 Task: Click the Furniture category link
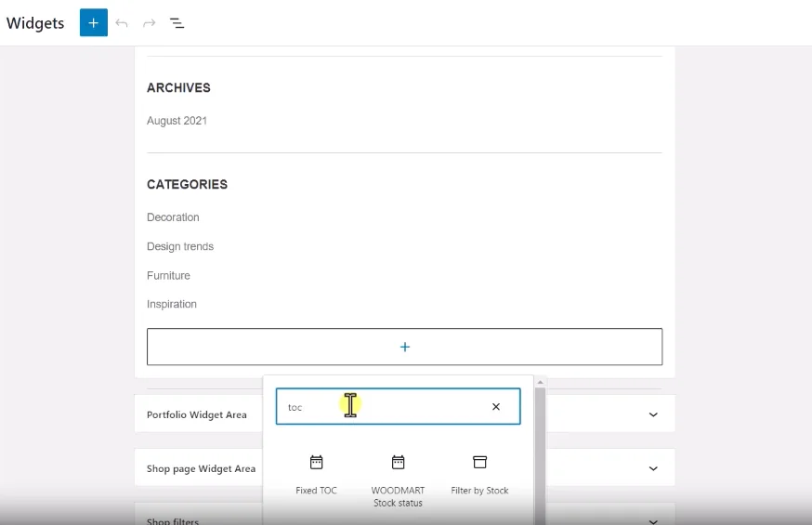click(168, 276)
